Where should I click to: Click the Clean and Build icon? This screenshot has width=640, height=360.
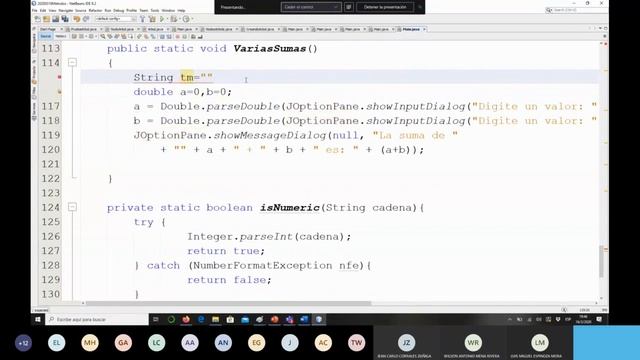[152, 19]
